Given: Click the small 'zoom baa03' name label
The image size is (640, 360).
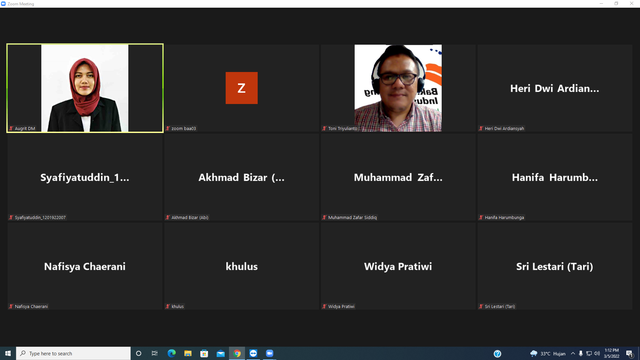Looking at the screenshot, I should coord(184,128).
